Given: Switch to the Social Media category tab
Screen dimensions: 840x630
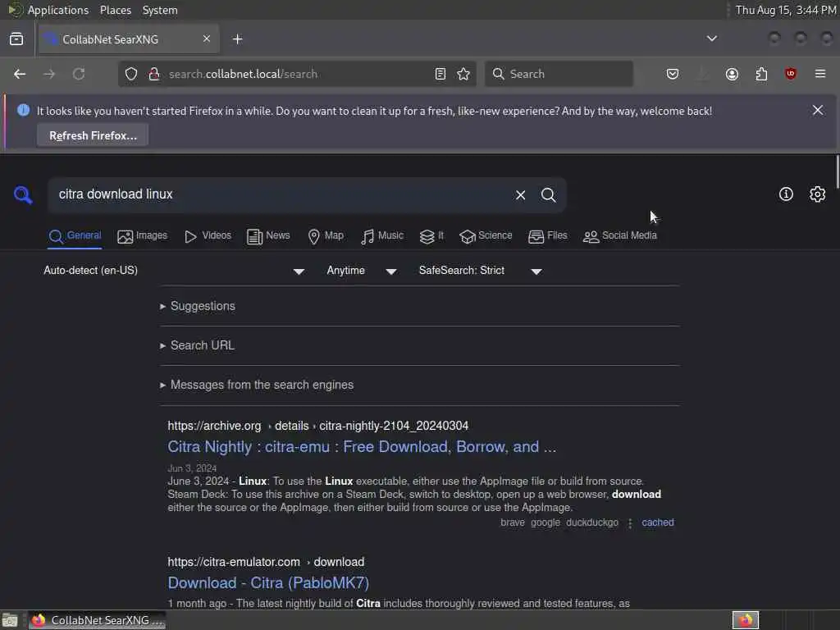Looking at the screenshot, I should click(620, 235).
